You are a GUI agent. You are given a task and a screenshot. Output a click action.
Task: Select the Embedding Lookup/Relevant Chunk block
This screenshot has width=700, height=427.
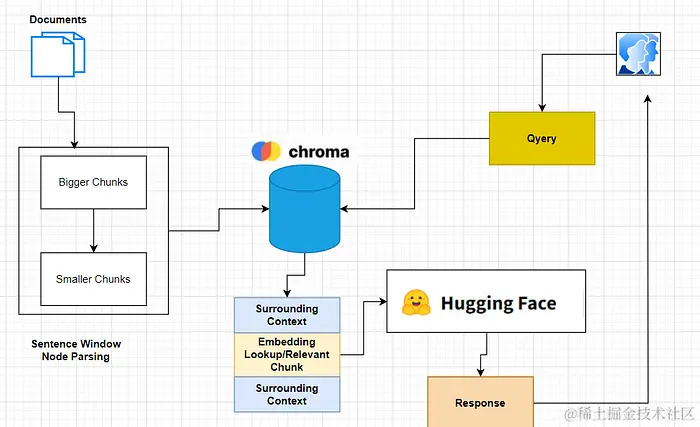point(287,355)
